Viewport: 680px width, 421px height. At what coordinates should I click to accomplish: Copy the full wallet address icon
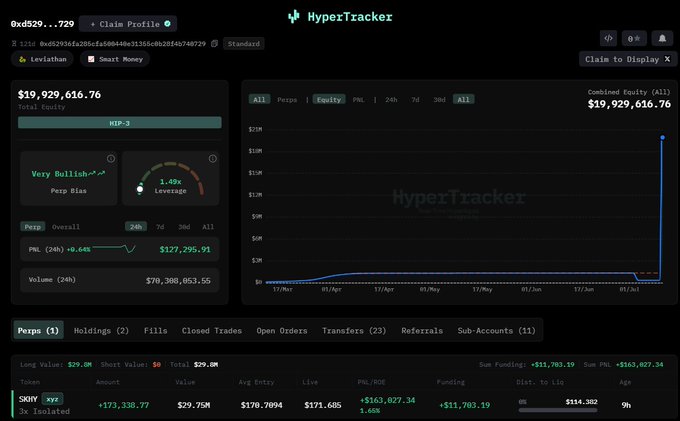[x=214, y=44]
